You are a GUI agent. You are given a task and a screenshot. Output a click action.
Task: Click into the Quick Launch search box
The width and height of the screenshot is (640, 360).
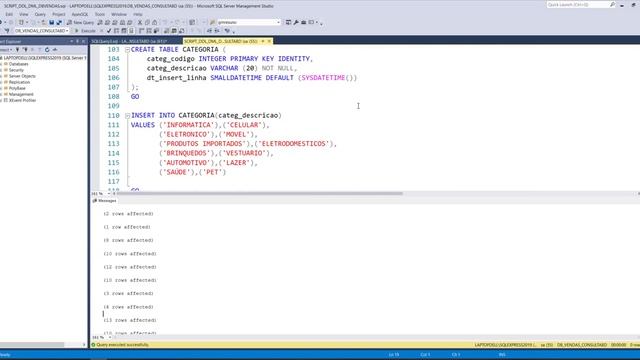point(578,5)
